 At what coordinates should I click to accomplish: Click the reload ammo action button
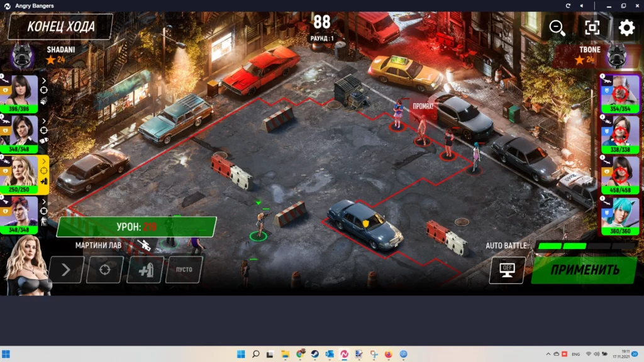[145, 270]
